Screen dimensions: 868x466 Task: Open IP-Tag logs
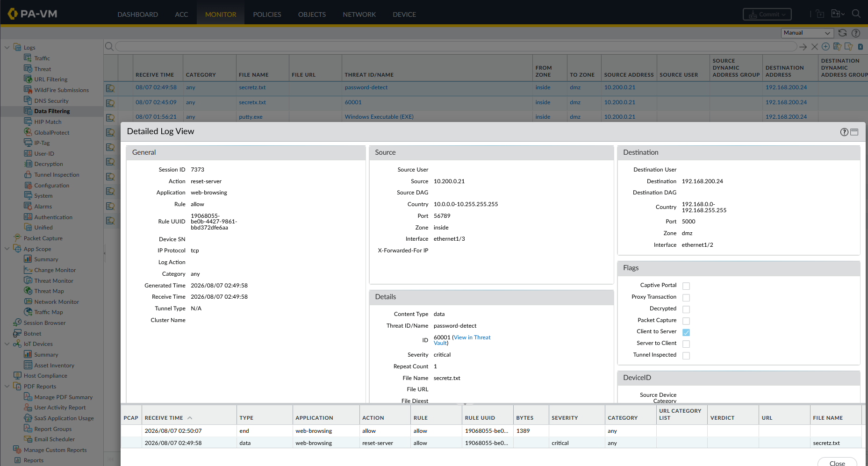click(x=42, y=143)
